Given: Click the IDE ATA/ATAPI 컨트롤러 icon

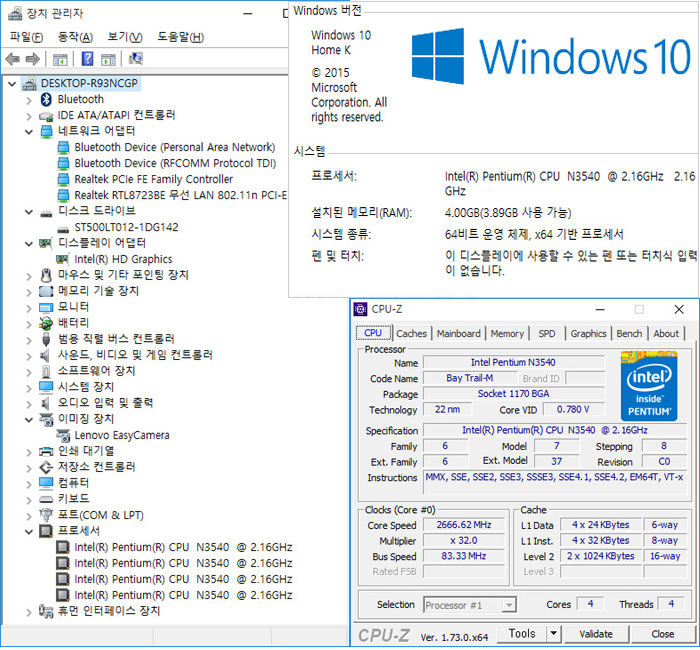Looking at the screenshot, I should click(x=46, y=116).
